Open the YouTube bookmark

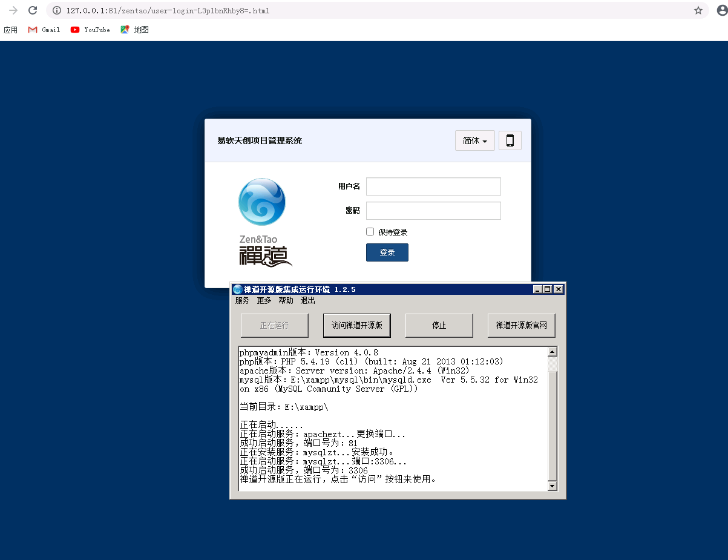point(90,30)
